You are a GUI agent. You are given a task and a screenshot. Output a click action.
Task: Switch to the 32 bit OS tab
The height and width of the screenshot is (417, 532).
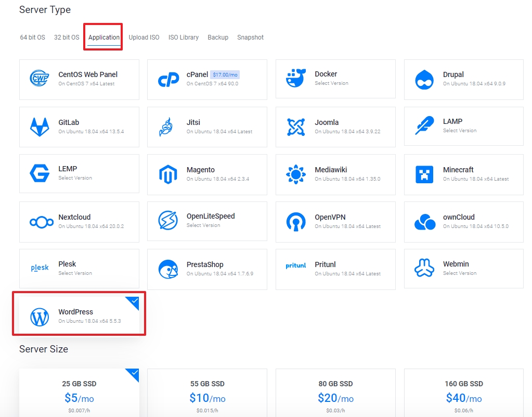(x=67, y=37)
